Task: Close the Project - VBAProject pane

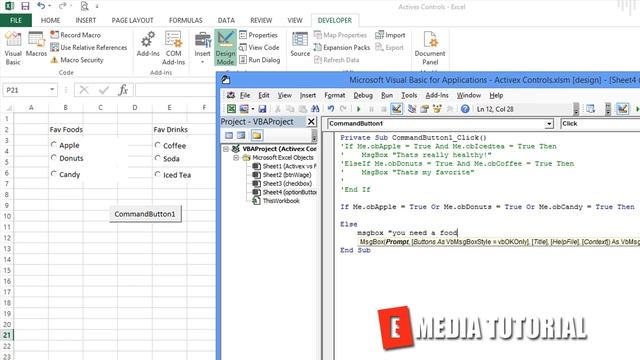Action: pyautogui.click(x=311, y=122)
